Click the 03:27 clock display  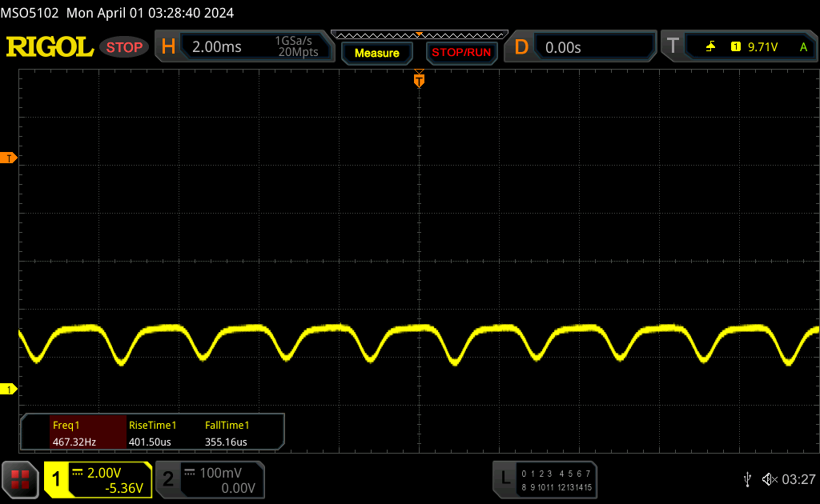click(798, 479)
